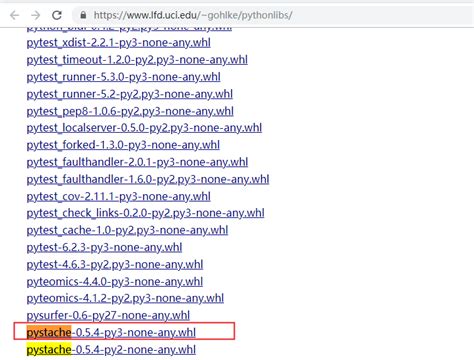
Task: Download pytest-4.6.3-py2.py3 wheel
Action: [x=115, y=265]
